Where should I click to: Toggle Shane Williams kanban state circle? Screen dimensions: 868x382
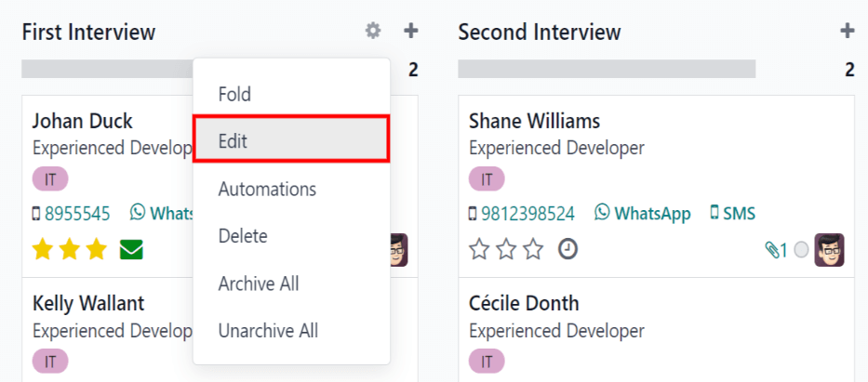[x=801, y=250]
